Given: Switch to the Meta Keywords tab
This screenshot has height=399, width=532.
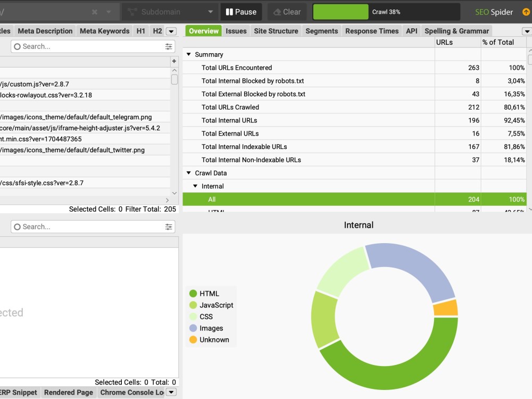Looking at the screenshot, I should pos(104,31).
